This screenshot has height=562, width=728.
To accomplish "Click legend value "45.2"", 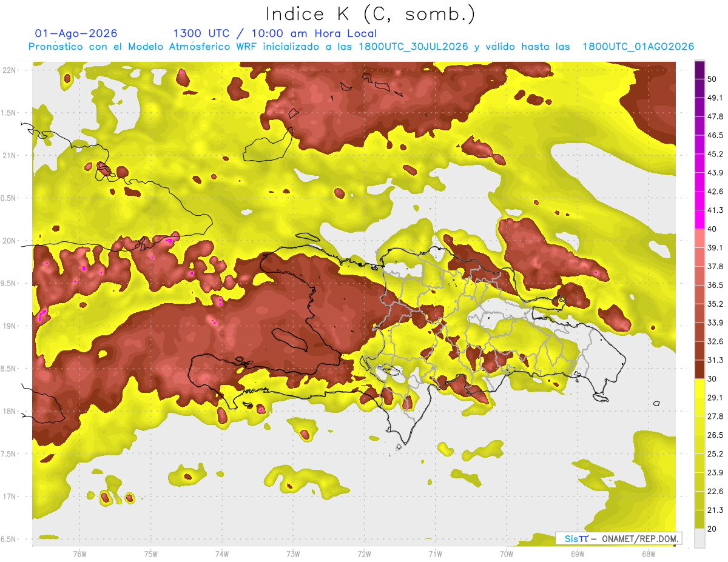I will click(x=715, y=154).
